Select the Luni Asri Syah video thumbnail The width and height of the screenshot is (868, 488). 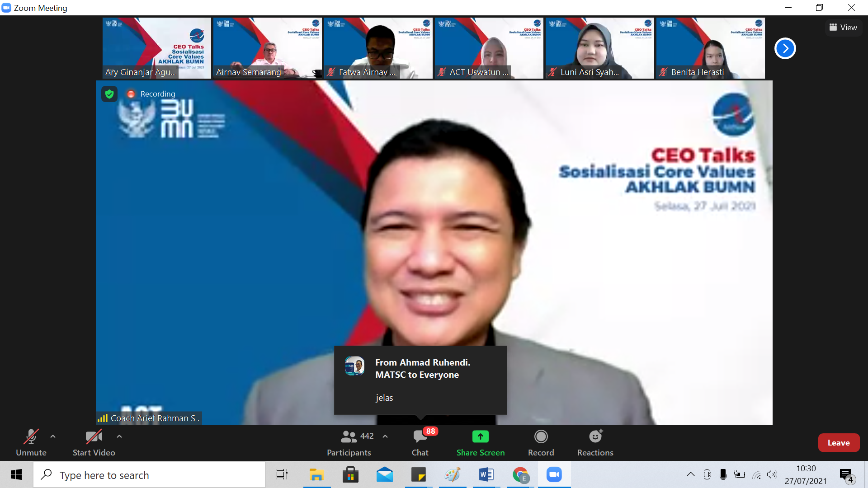pyautogui.click(x=599, y=48)
